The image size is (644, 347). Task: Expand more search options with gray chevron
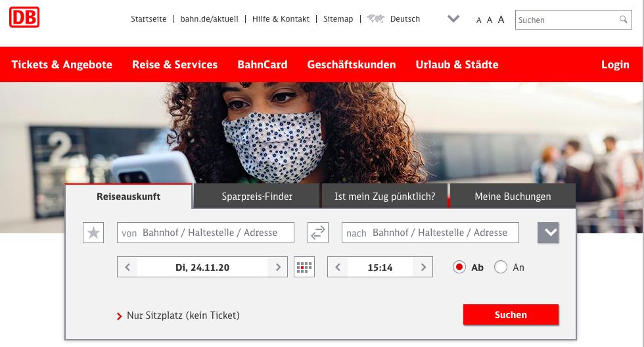point(548,233)
